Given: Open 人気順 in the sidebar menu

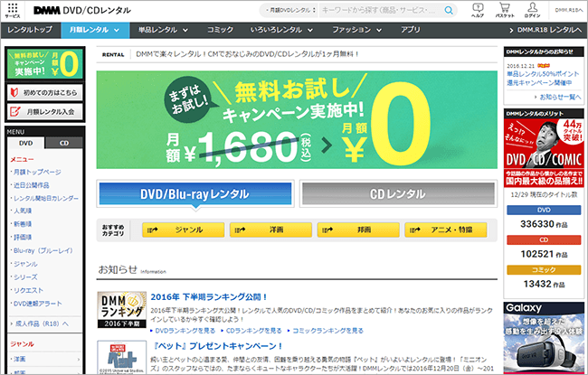Looking at the screenshot, I should [23, 211].
